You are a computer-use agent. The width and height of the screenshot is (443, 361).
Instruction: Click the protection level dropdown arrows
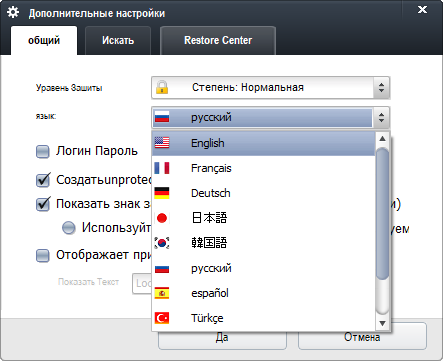click(382, 88)
